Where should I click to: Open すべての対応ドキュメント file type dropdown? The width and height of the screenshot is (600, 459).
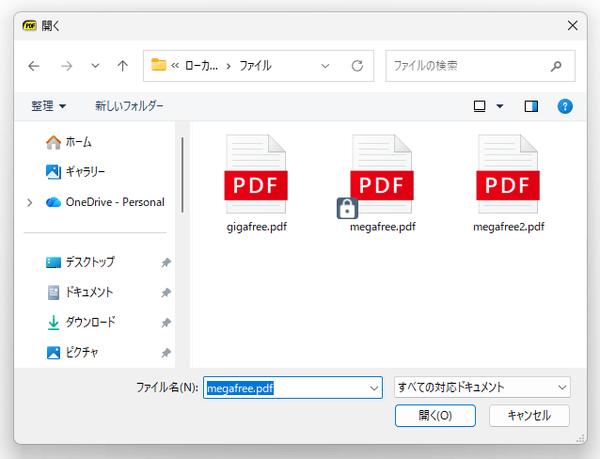482,387
